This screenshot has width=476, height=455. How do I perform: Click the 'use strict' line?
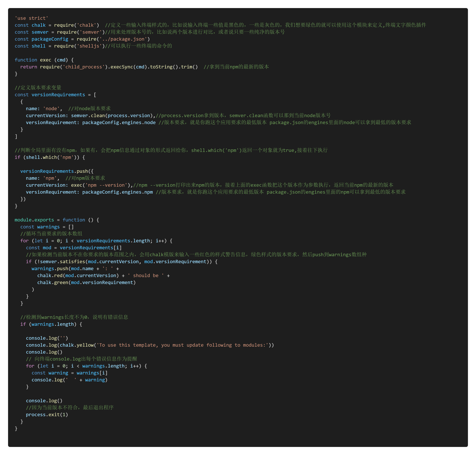pyautogui.click(x=31, y=18)
